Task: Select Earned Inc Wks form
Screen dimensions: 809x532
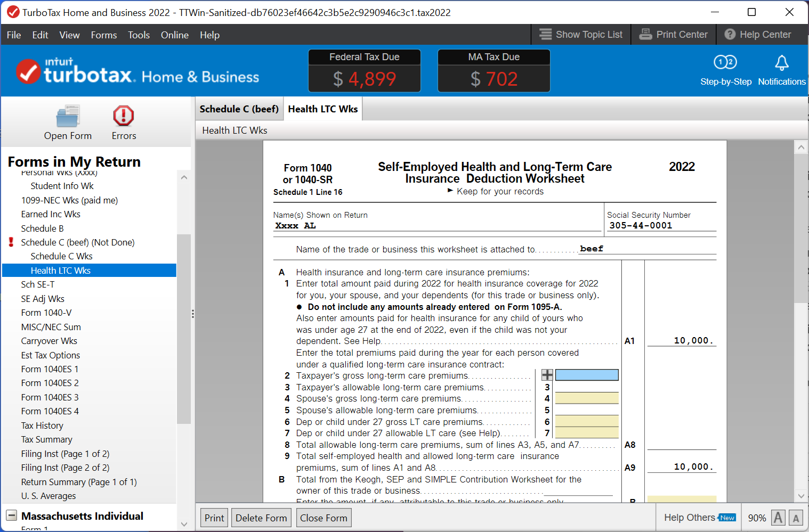Action: point(51,214)
